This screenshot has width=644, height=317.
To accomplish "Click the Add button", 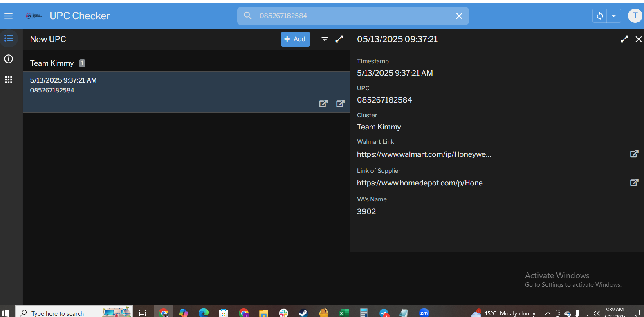I will click(x=295, y=39).
